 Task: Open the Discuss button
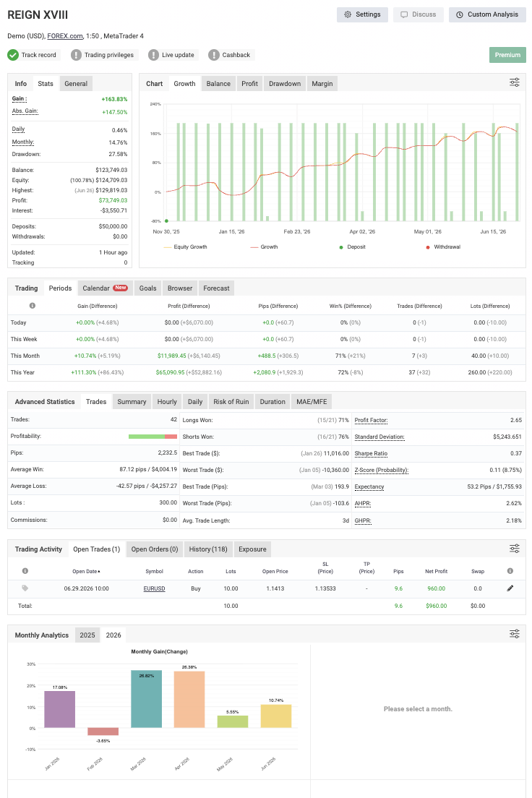point(419,14)
